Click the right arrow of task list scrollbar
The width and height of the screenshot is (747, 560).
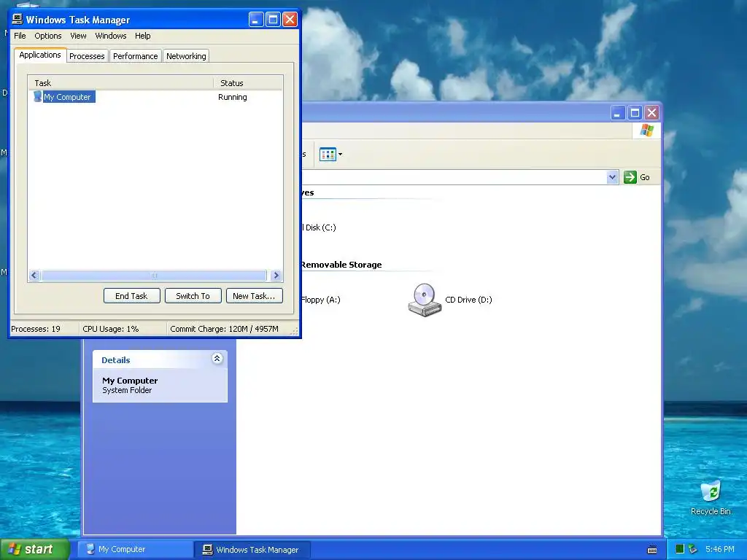pyautogui.click(x=276, y=275)
